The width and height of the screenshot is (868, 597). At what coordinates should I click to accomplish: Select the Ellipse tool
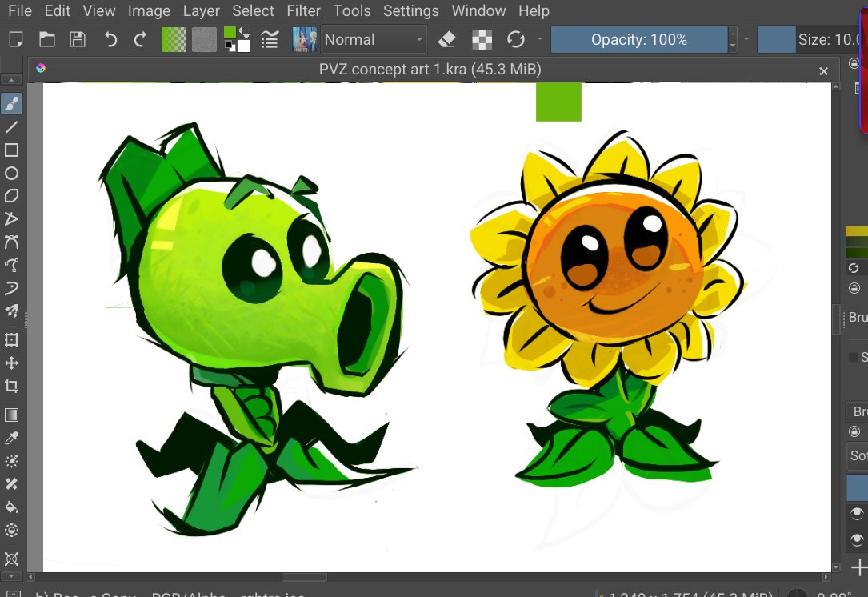pos(12,174)
